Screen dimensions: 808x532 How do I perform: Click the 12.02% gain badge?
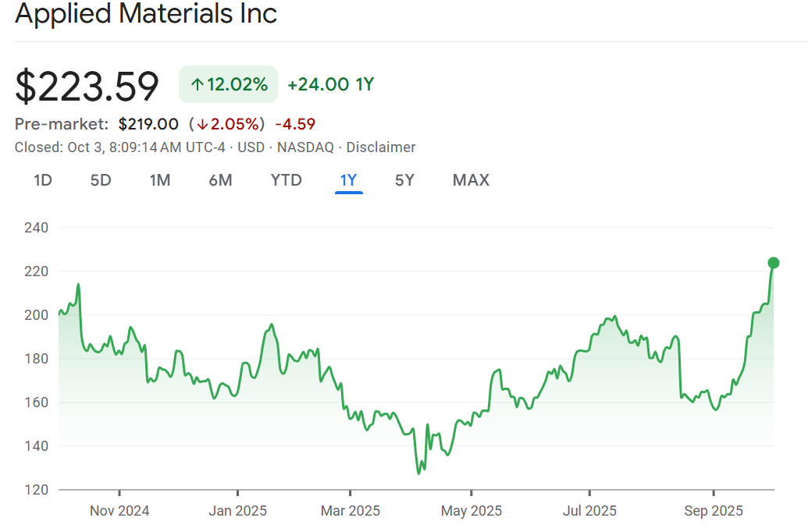pyautogui.click(x=228, y=84)
